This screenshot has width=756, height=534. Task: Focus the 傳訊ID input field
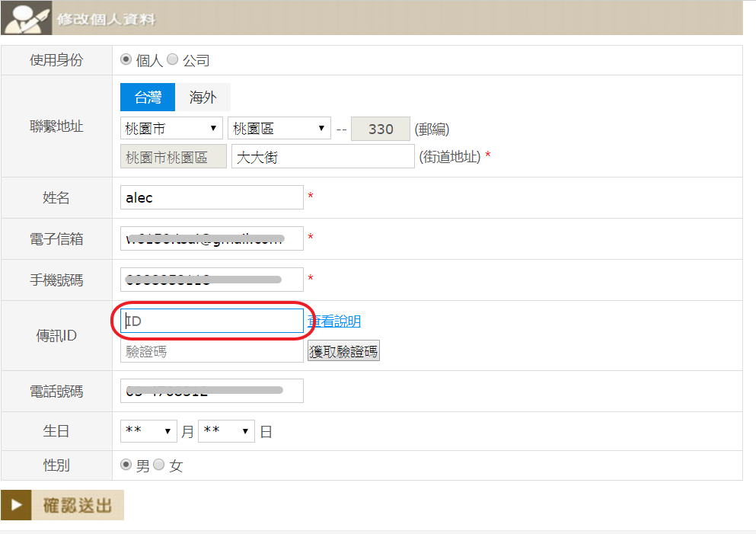[212, 321]
